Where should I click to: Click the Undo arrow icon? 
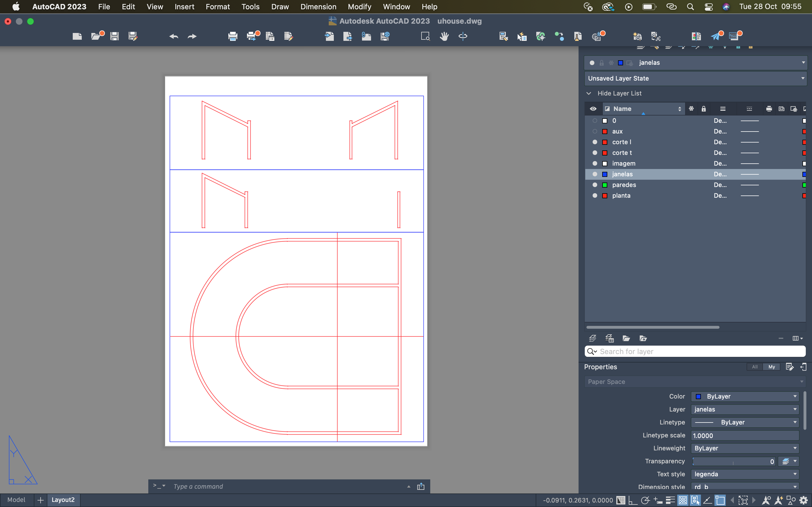tap(173, 36)
